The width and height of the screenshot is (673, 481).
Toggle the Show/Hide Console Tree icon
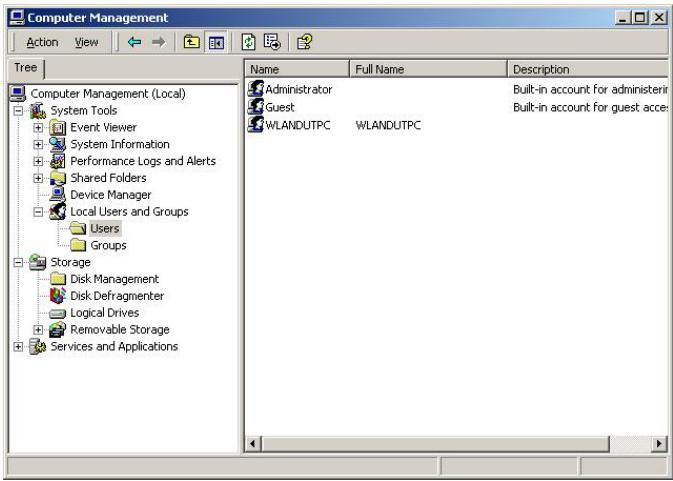click(x=216, y=42)
